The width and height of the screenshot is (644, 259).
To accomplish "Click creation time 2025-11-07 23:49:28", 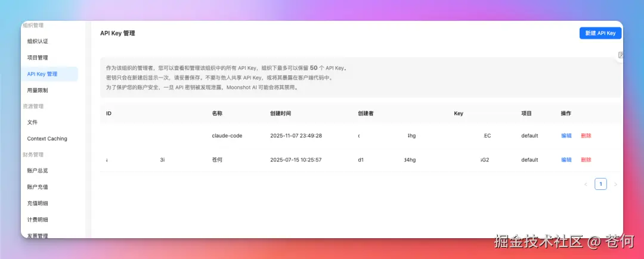I will pos(296,136).
